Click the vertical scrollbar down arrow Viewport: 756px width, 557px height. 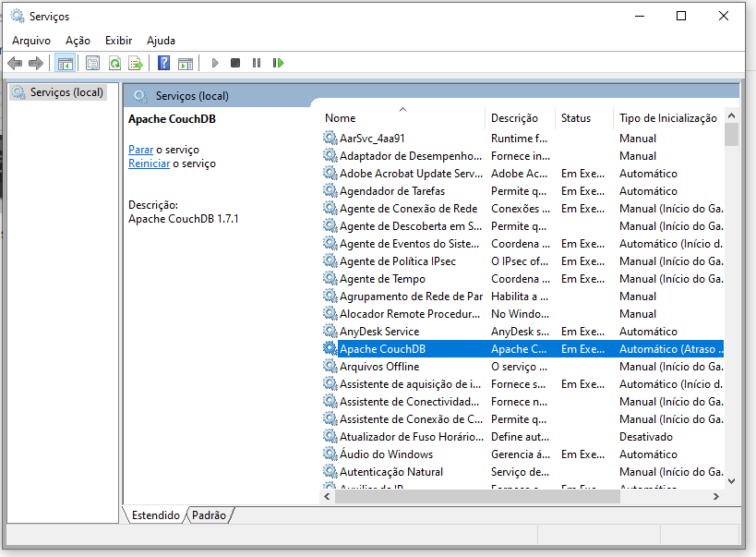pos(731,480)
